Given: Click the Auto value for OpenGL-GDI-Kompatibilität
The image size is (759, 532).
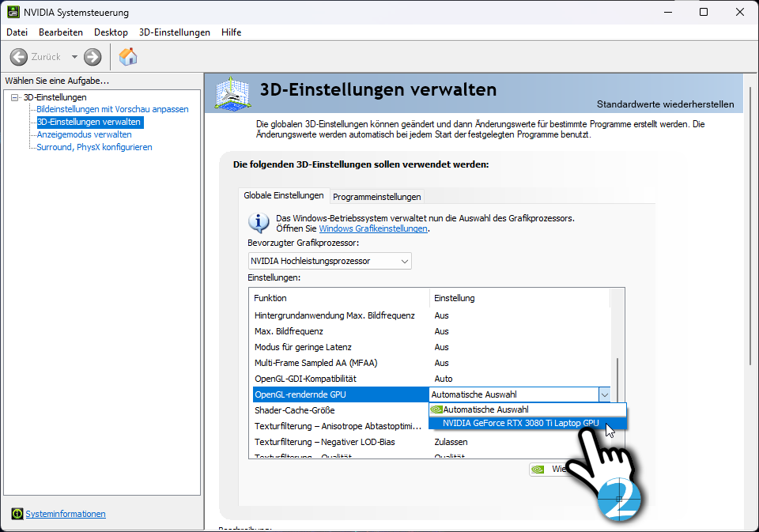Looking at the screenshot, I should pos(444,379).
